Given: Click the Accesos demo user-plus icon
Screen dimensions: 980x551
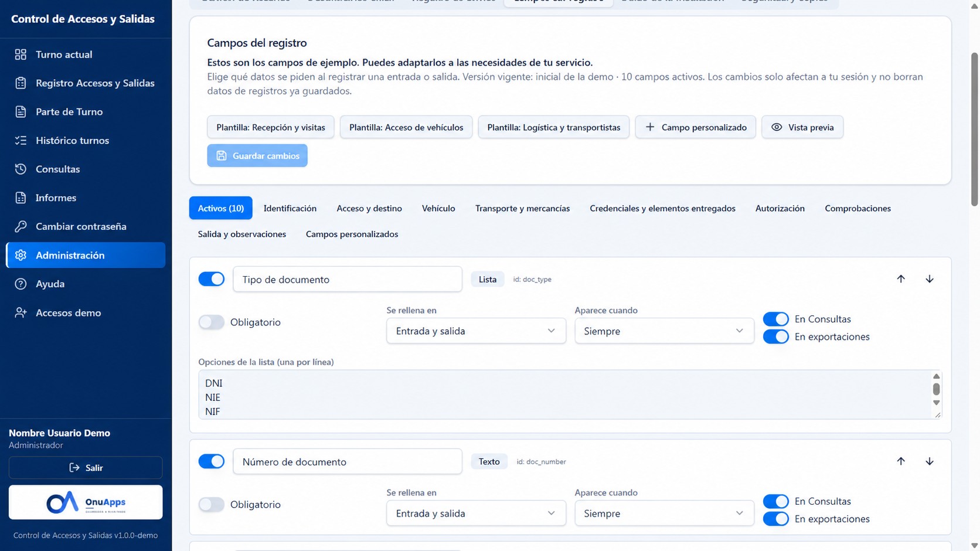Looking at the screenshot, I should click(21, 313).
